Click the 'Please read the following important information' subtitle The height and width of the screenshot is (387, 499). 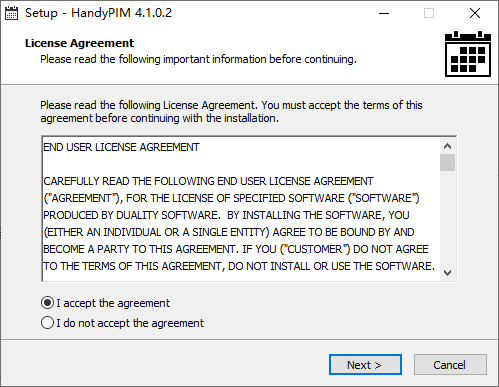[198, 59]
